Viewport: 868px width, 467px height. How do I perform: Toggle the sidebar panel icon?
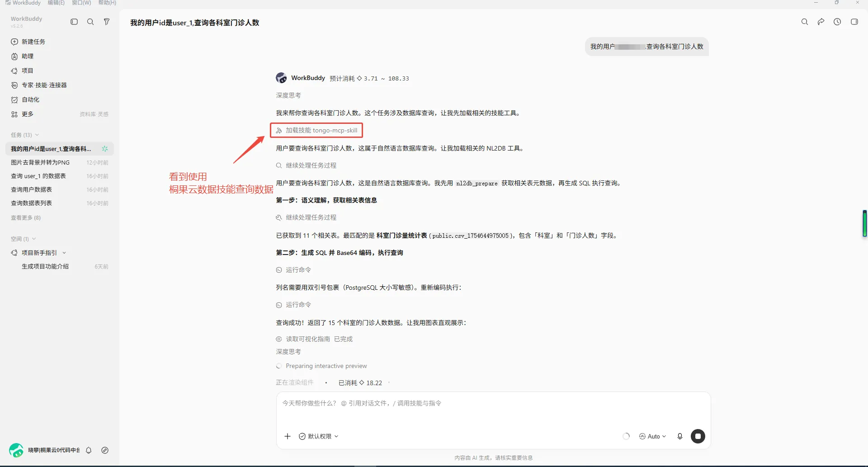74,22
